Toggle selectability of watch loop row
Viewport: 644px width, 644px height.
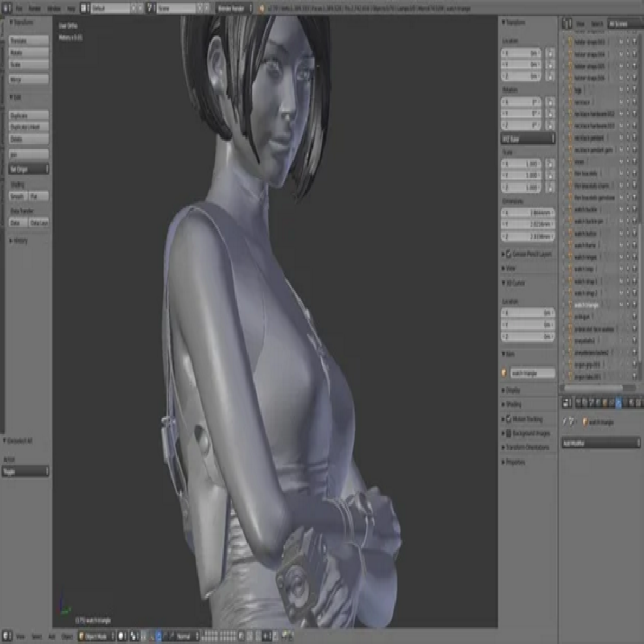[x=628, y=269]
